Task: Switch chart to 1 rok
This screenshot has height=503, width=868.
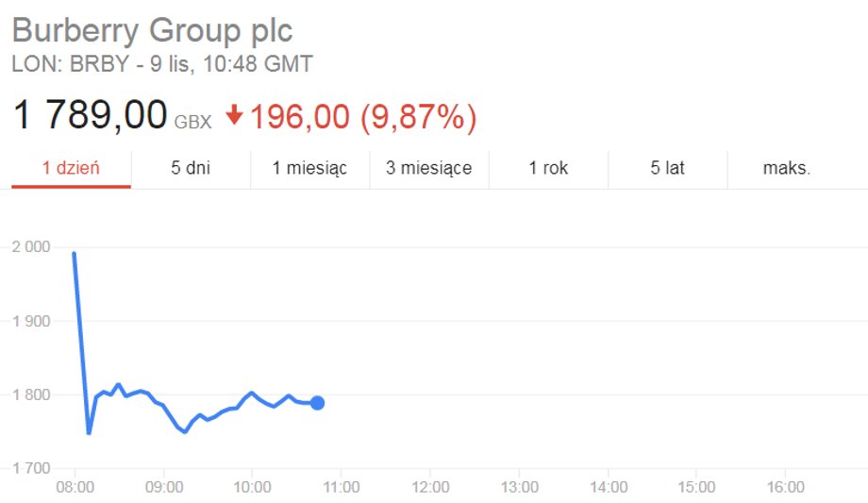Action: pos(548,168)
